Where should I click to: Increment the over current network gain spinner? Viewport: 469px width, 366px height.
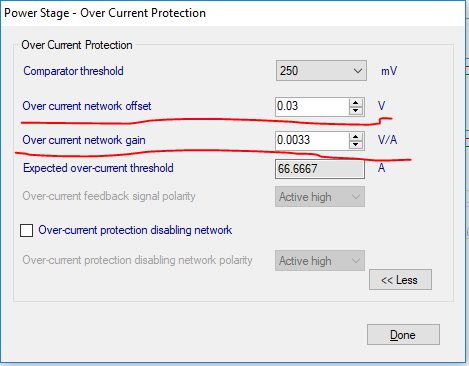click(356, 137)
